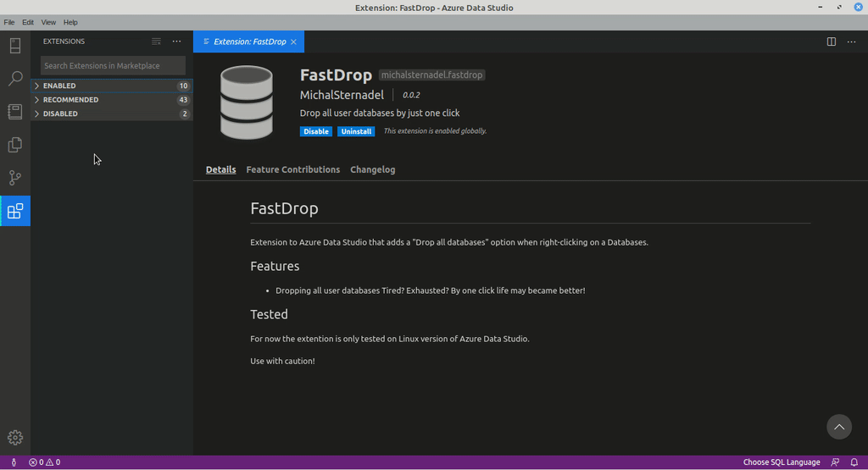This screenshot has height=470, width=868.
Task: Select the Extension: FastDrop editor tab
Action: click(x=248, y=42)
